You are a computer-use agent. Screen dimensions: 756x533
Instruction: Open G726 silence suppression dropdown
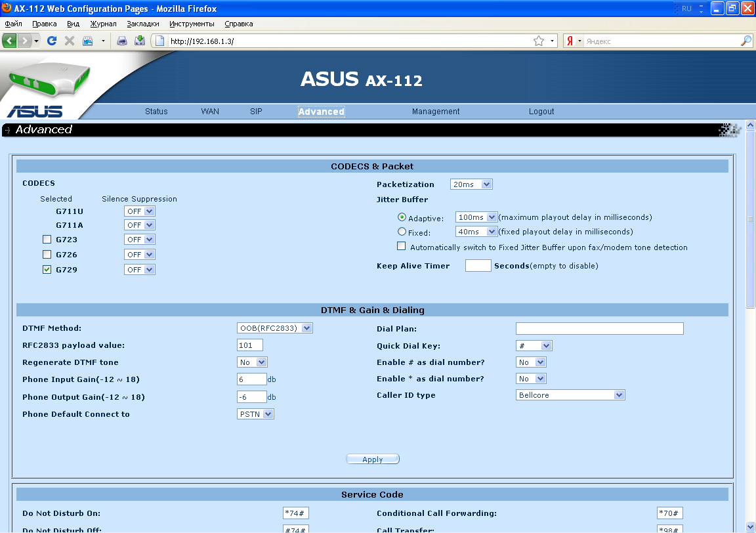click(139, 254)
